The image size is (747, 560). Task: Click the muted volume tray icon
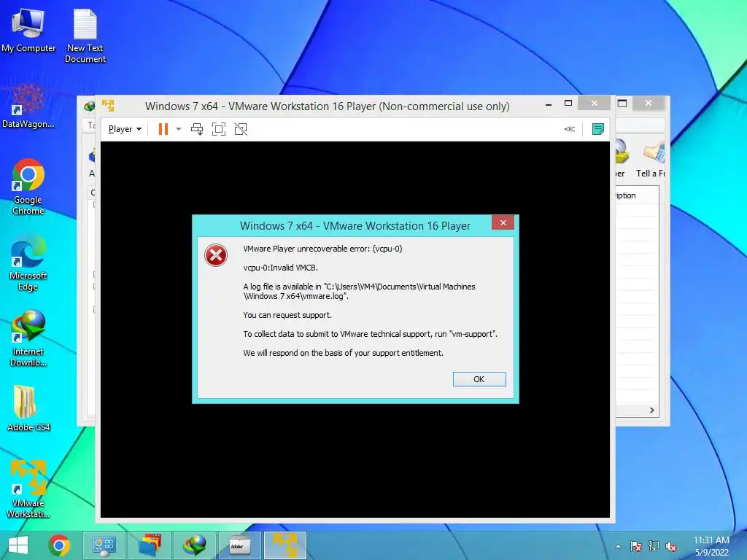coord(671,546)
